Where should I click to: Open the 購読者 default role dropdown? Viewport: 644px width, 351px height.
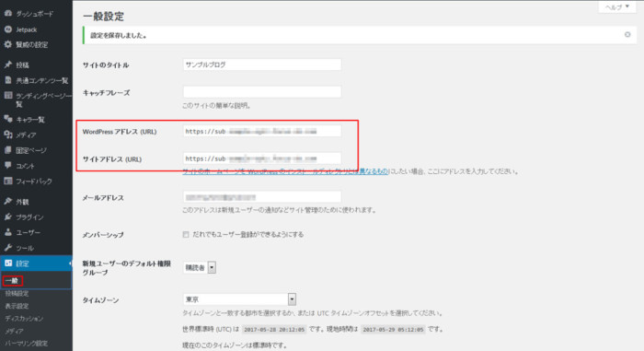200,267
